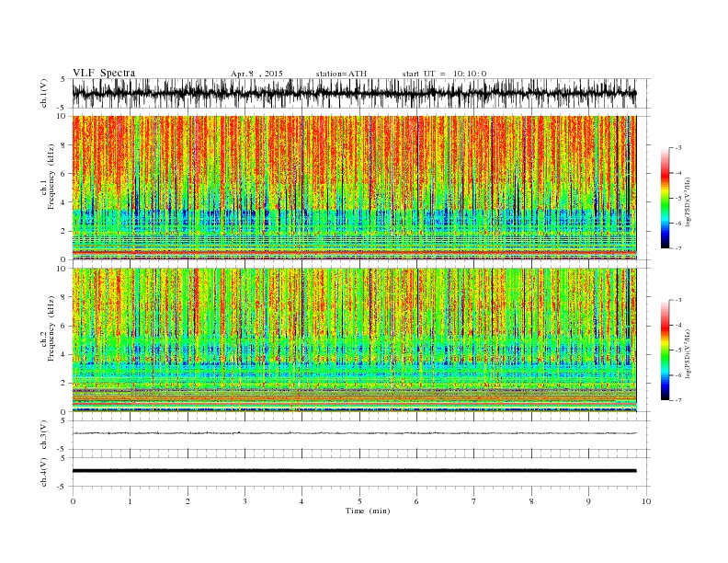This screenshot has height=563, width=728.
Task: Click time axis tick label '4'
Action: coord(301,501)
